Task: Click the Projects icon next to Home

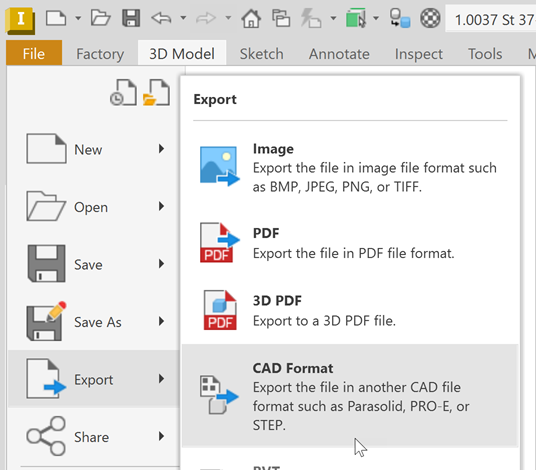Action: tap(281, 18)
